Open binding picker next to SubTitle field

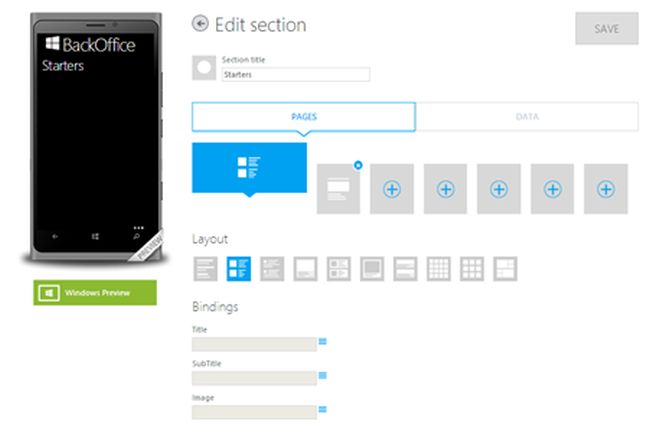tap(323, 375)
